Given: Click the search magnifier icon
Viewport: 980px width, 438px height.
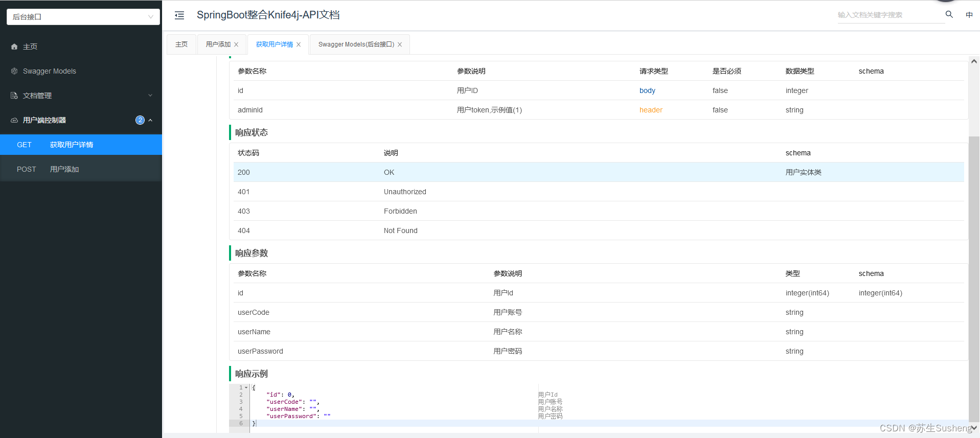Looking at the screenshot, I should [949, 14].
